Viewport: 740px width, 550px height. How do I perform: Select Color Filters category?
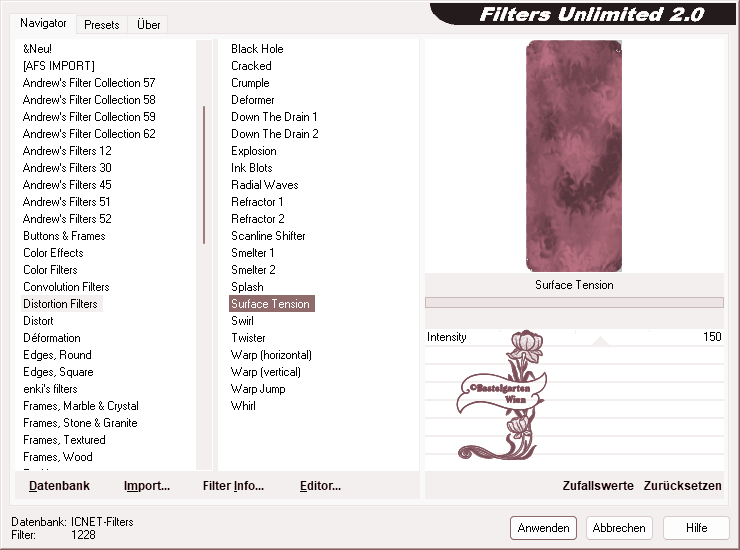[50, 270]
